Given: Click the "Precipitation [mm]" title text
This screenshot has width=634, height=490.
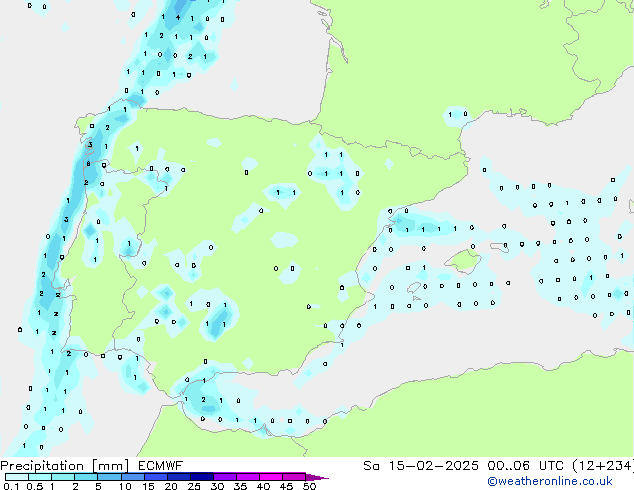Looking at the screenshot, I should point(65,466).
